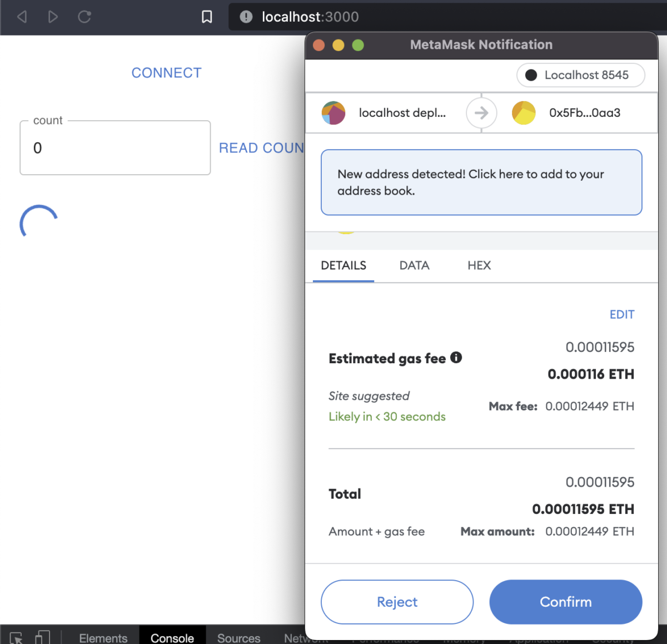This screenshot has width=667, height=644.
Task: Click the sender account avatar icon
Action: click(x=333, y=112)
